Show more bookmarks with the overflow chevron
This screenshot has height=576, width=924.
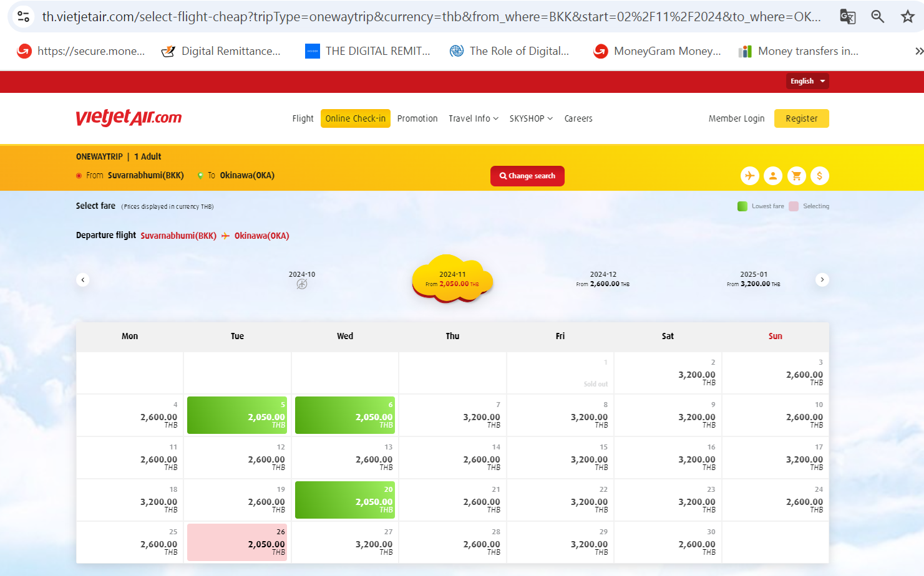click(x=918, y=51)
